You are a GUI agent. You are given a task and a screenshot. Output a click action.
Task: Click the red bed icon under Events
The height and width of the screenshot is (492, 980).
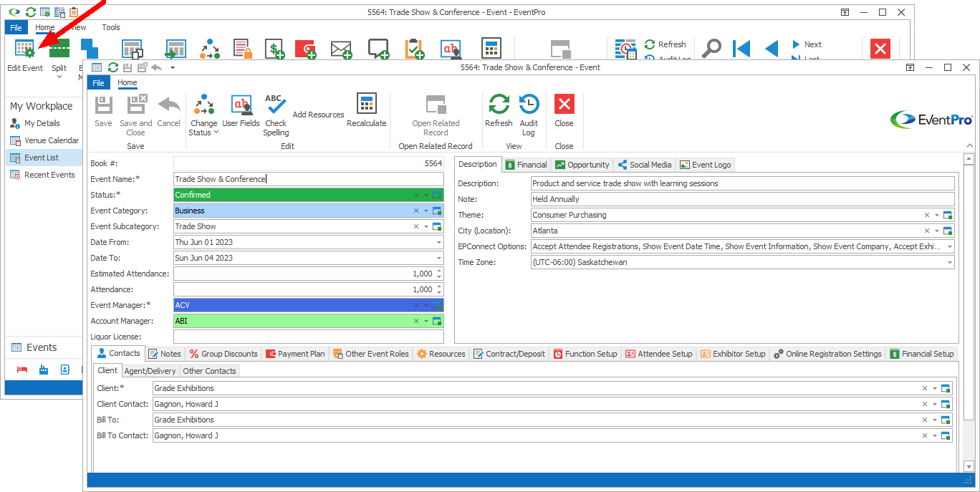click(21, 370)
